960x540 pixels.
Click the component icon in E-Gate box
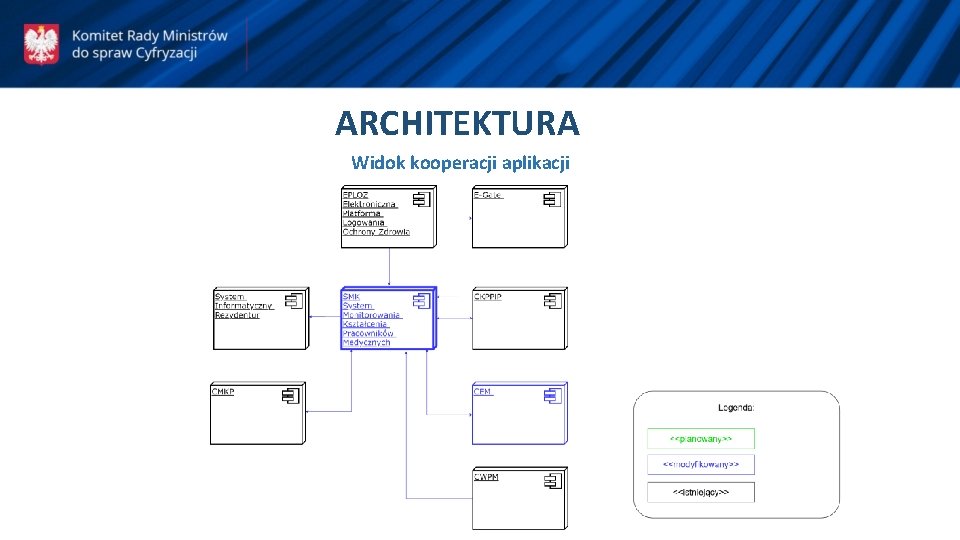coord(552,200)
